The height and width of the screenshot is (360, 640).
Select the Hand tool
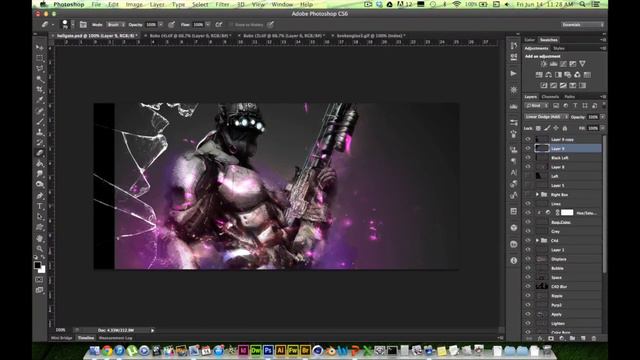(40, 238)
